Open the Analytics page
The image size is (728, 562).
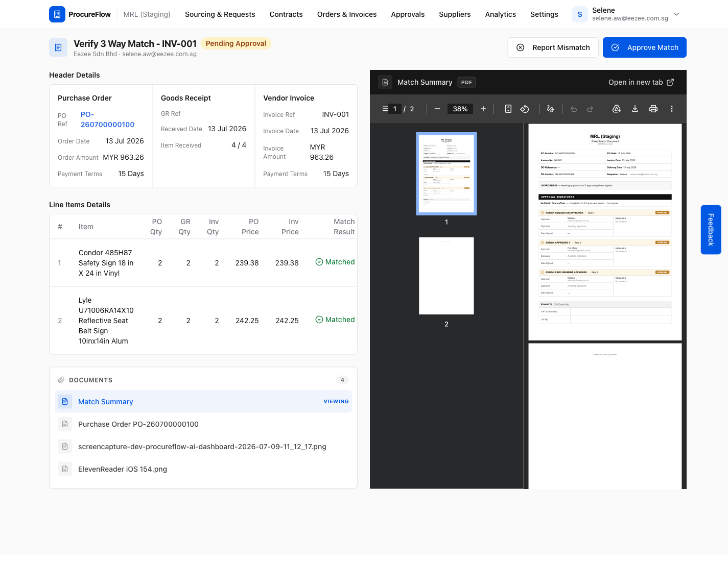tap(501, 14)
